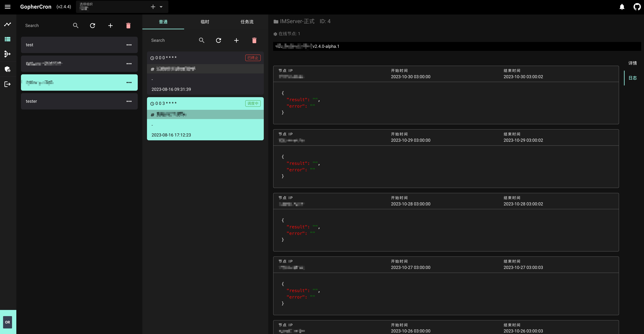Switch to the 临时 tab
This screenshot has width=644, height=334.
point(205,22)
